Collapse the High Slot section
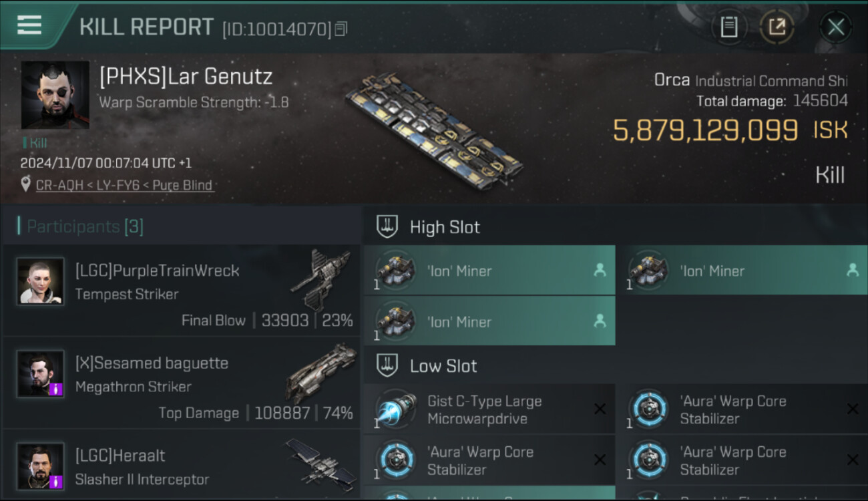The image size is (868, 501). coord(387,227)
